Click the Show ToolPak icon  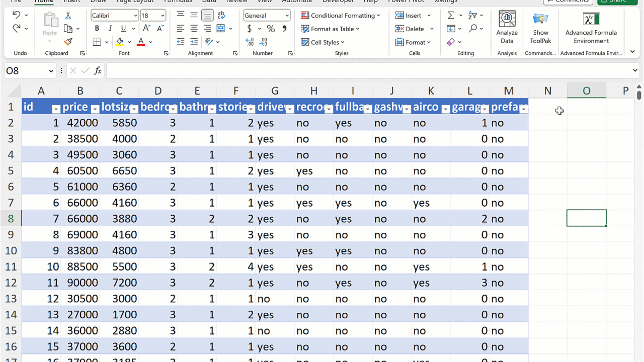tap(540, 28)
